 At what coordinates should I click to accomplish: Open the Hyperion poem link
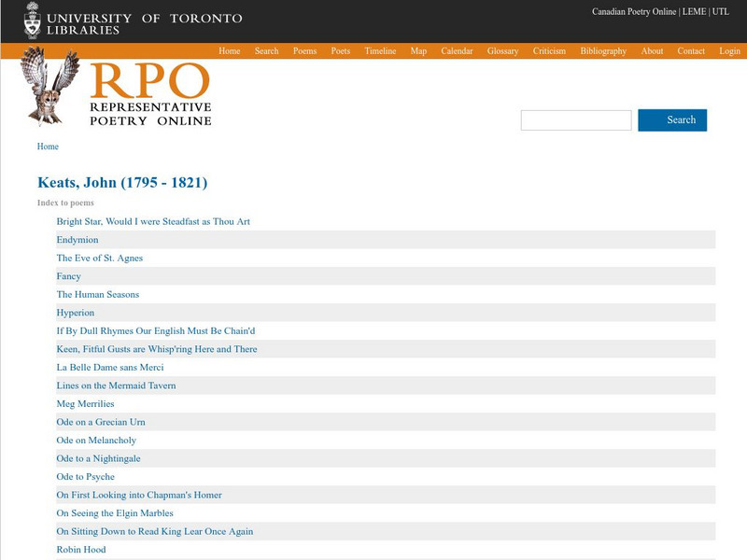(76, 313)
